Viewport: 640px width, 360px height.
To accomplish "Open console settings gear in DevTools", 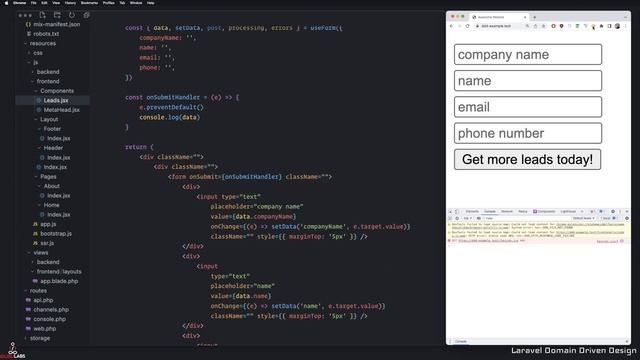I will (627, 218).
